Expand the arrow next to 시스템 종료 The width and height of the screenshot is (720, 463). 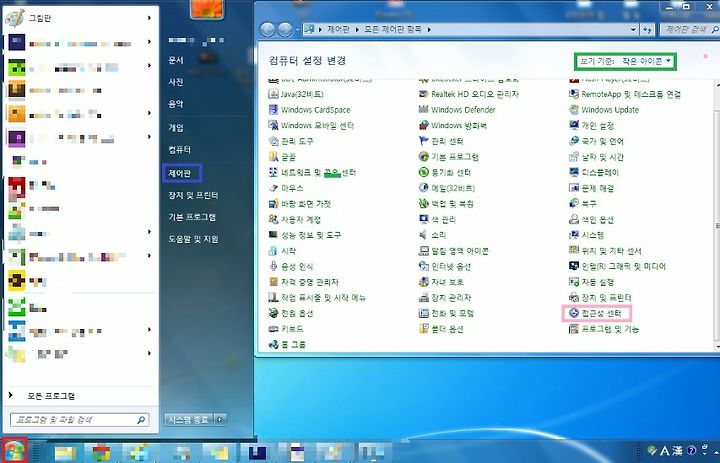point(220,419)
